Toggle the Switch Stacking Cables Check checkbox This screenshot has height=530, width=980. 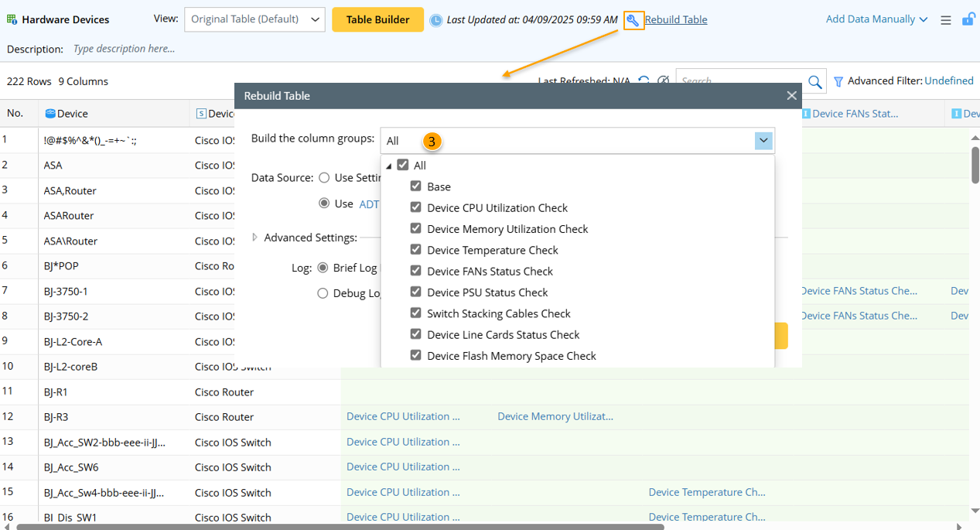[x=416, y=313]
